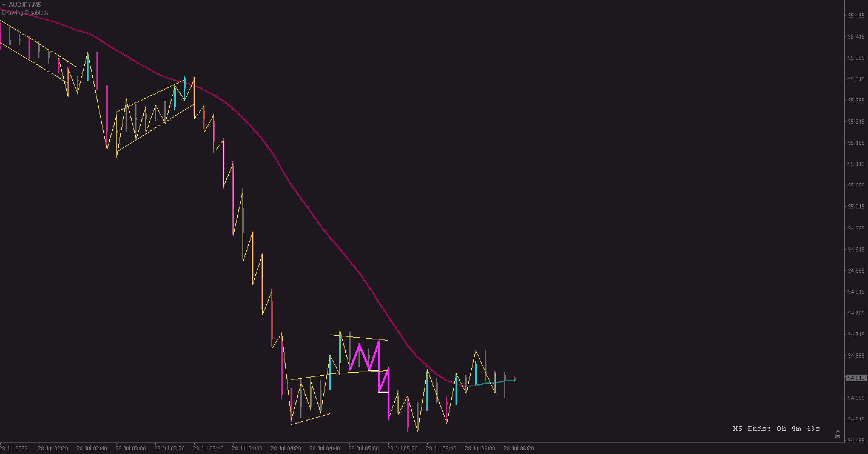Click the 95.265 price scale label
Image resolution: width=868 pixels, height=454 pixels.
click(856, 100)
